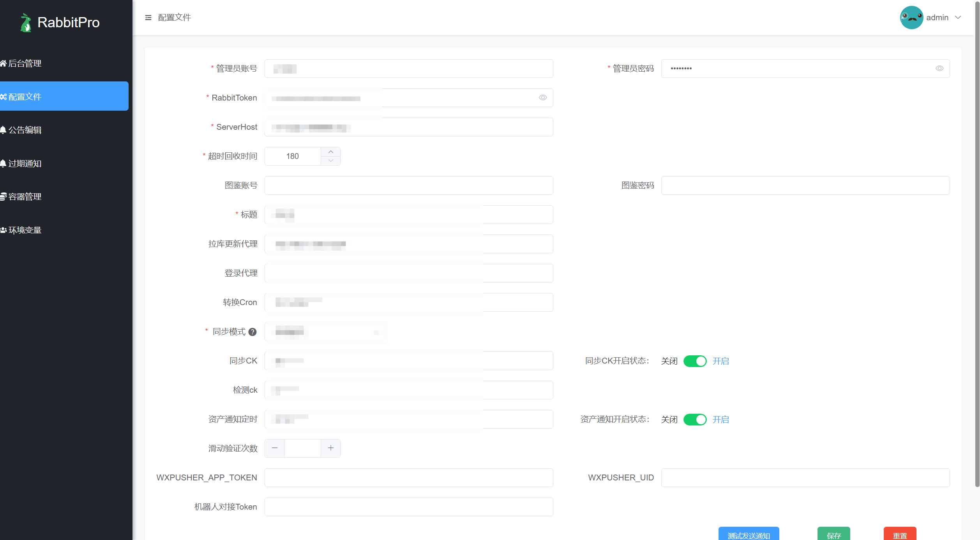Open 环境变量 menu item

tap(64, 230)
